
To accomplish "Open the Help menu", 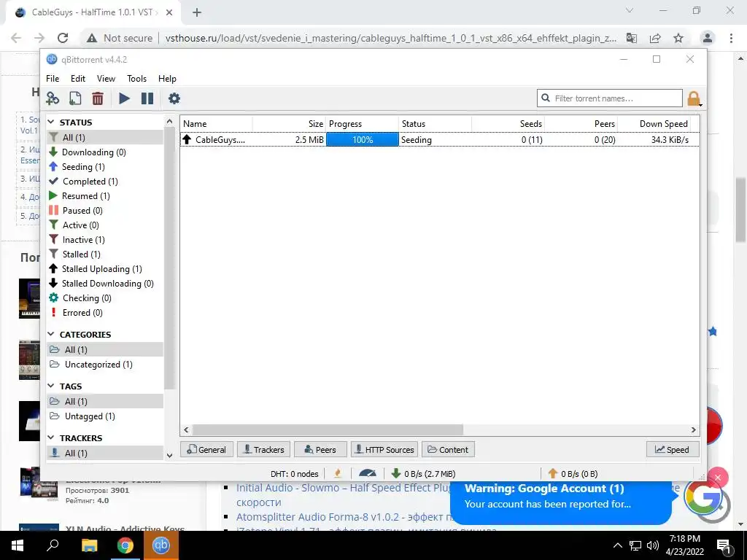I will [x=167, y=79].
